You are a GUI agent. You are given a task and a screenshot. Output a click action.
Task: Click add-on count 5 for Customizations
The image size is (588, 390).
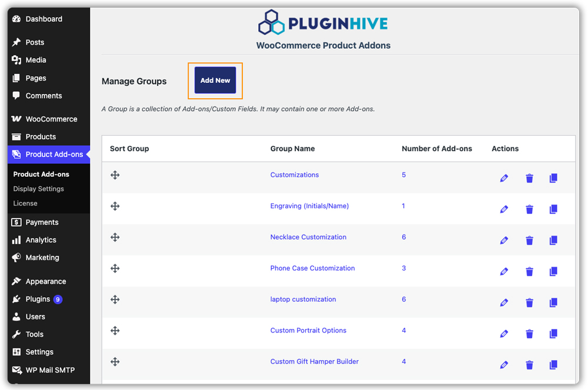(x=404, y=175)
